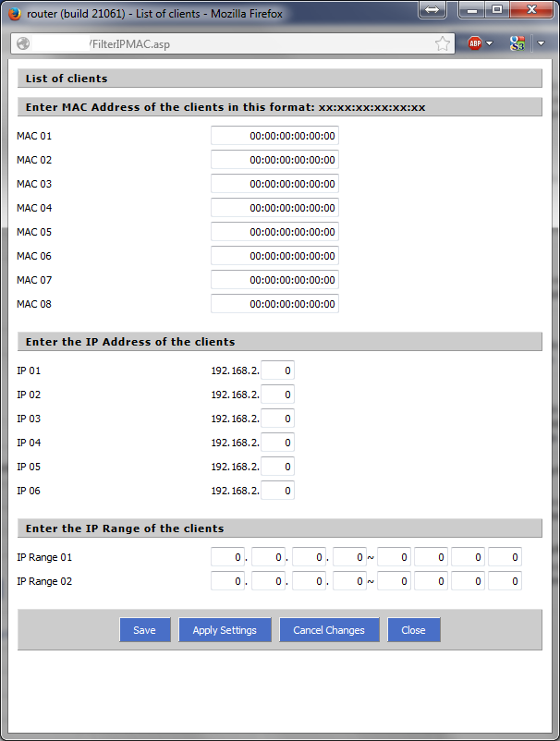Open the toolbar overflow dropdown arrow
Image resolution: width=560 pixels, height=741 pixels.
542,43
